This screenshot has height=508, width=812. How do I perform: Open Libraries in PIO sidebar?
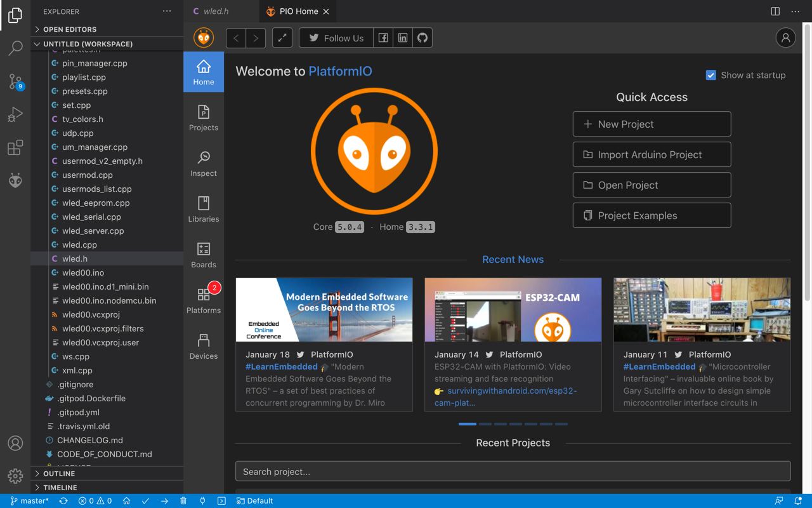[x=204, y=210]
